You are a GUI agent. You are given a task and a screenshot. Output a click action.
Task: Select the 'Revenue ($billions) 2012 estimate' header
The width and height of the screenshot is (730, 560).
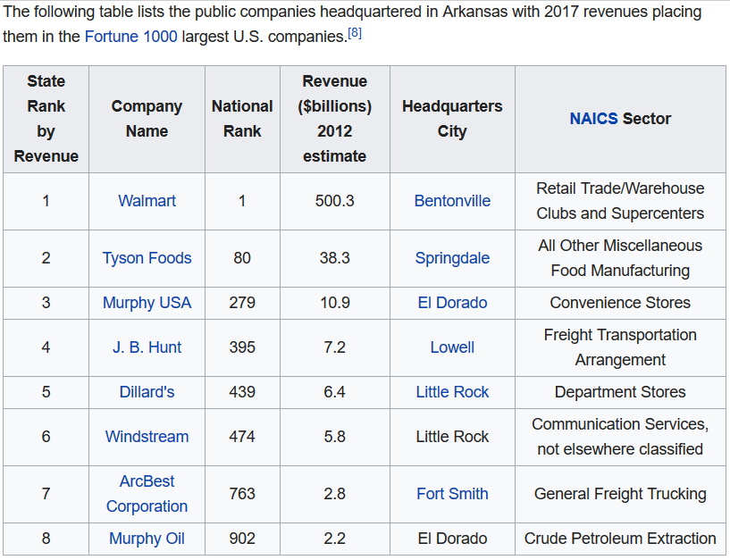(335, 119)
